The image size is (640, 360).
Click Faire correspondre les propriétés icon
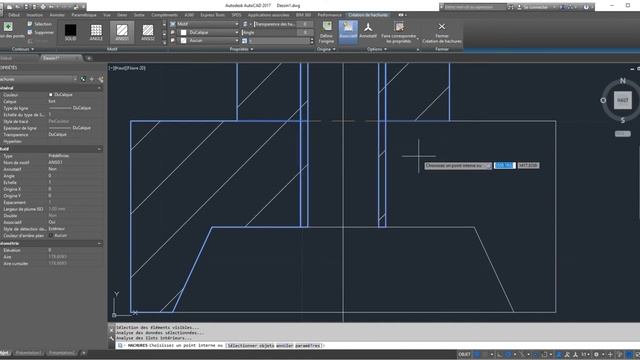point(399,27)
